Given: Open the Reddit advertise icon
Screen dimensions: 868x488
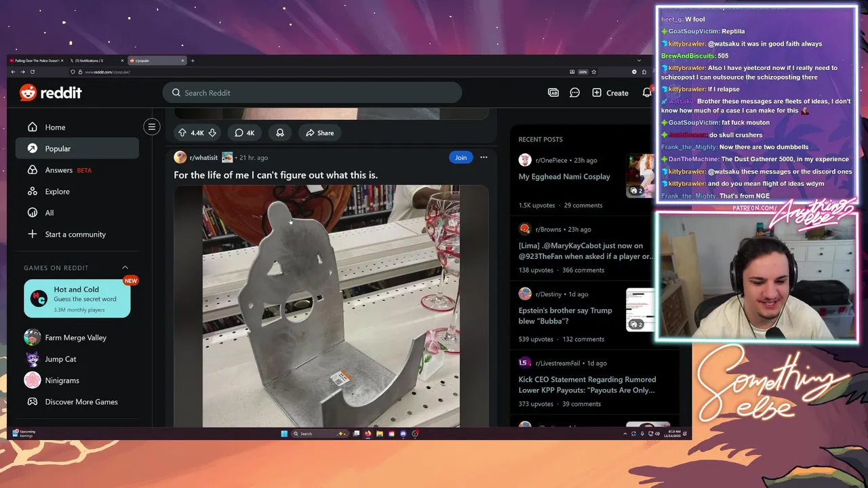Looking at the screenshot, I should [x=553, y=93].
